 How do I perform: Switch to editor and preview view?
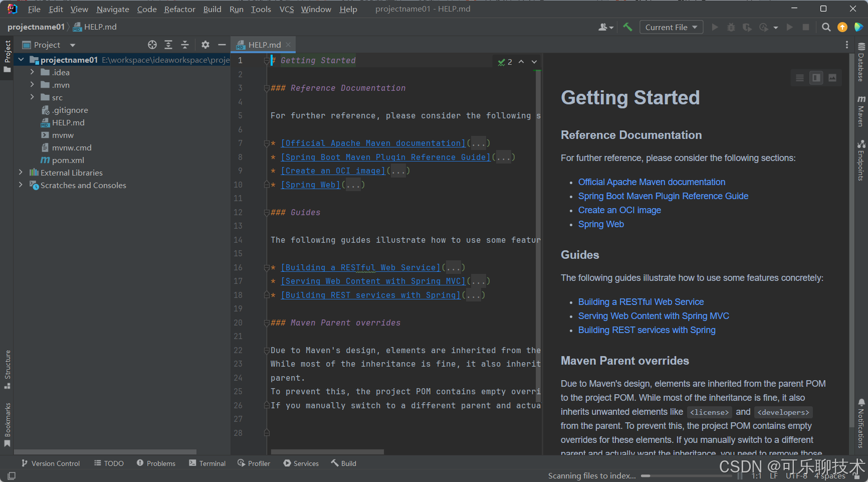click(816, 78)
